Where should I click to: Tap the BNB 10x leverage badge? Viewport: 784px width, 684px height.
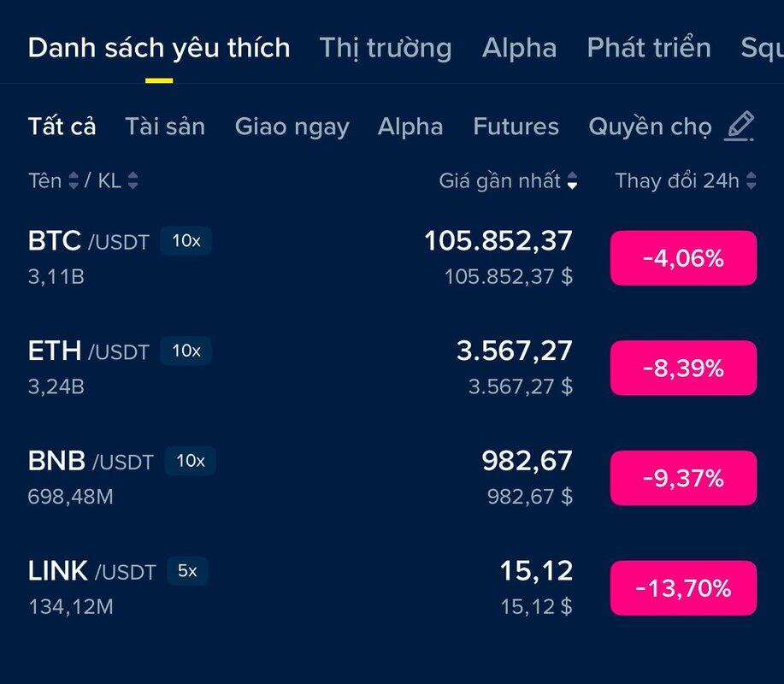click(x=190, y=461)
